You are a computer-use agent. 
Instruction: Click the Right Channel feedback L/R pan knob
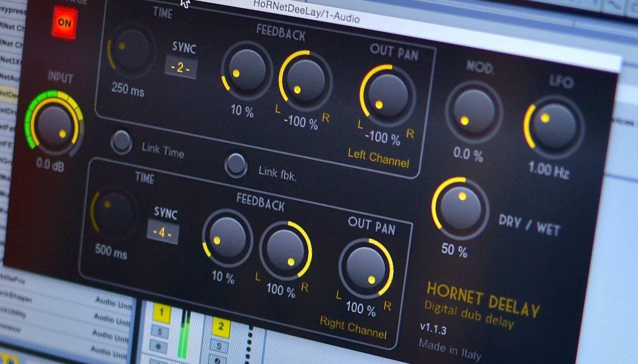[286, 251]
